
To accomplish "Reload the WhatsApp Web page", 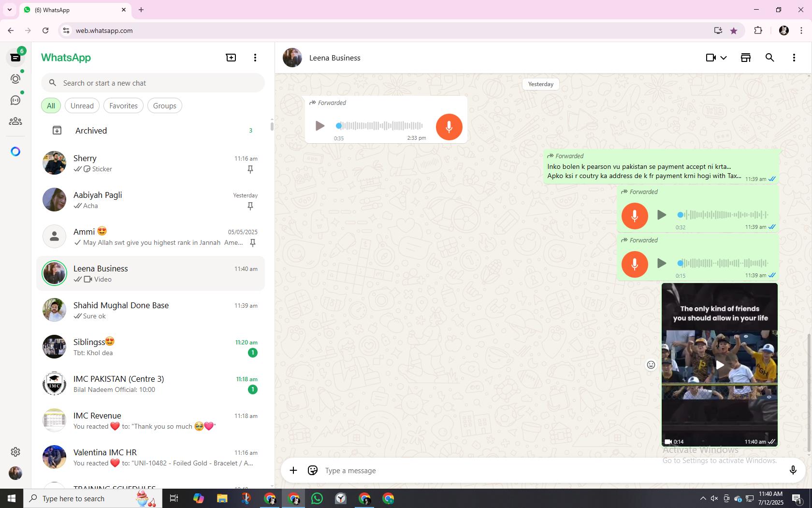I will click(x=45, y=30).
